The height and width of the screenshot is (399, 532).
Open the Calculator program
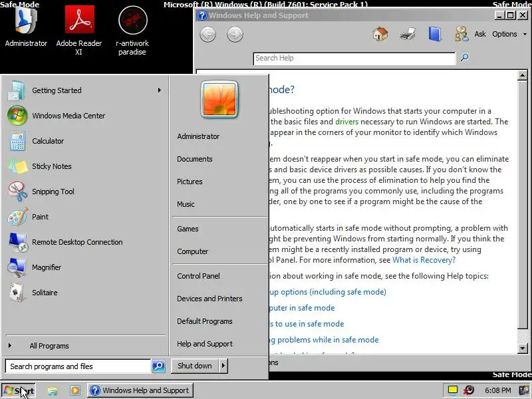tap(85, 141)
